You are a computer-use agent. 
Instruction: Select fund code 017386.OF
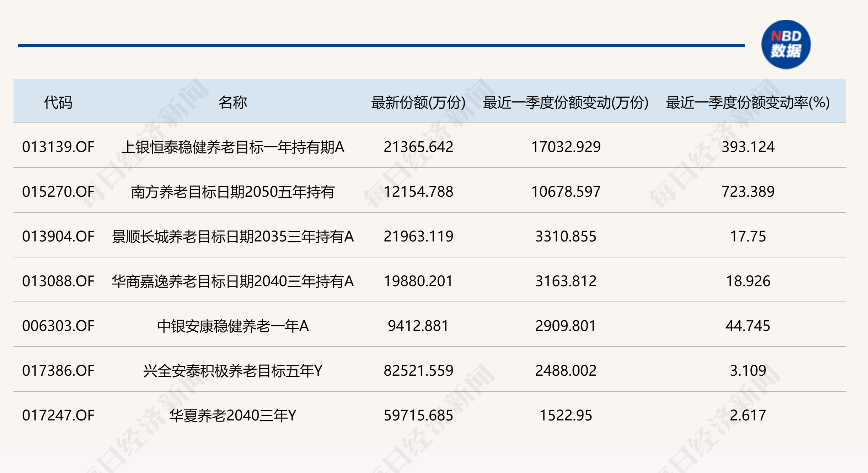(x=58, y=370)
